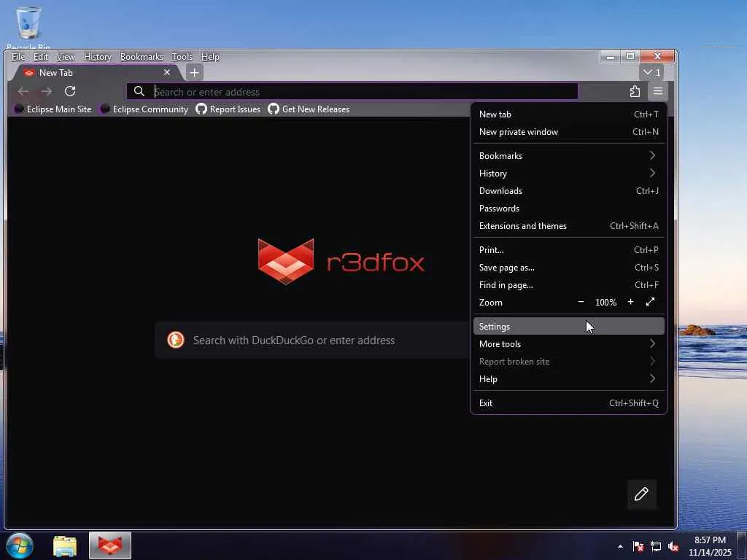Show hidden tray icons arrow
This screenshot has height=560, width=747.
[620, 546]
